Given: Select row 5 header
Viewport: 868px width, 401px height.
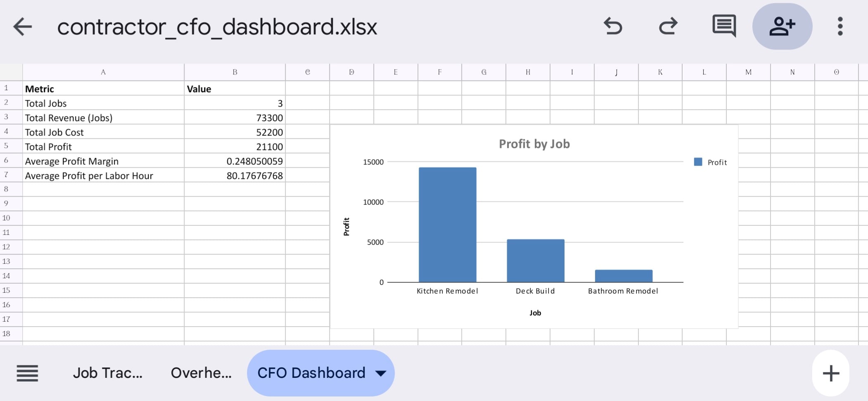Looking at the screenshot, I should [x=6, y=146].
